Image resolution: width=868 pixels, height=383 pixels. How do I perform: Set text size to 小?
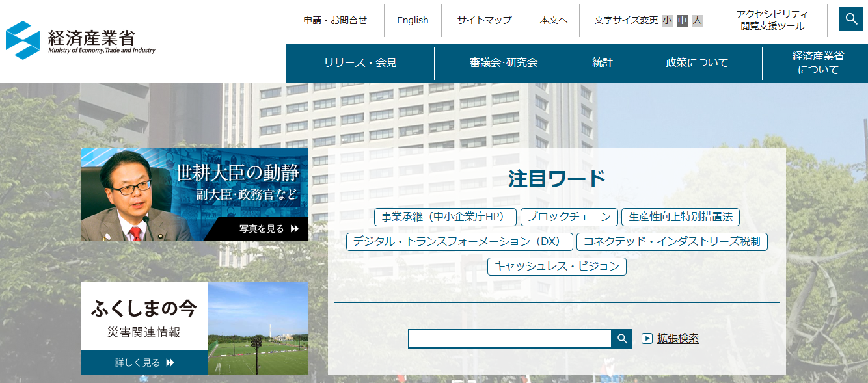(667, 20)
